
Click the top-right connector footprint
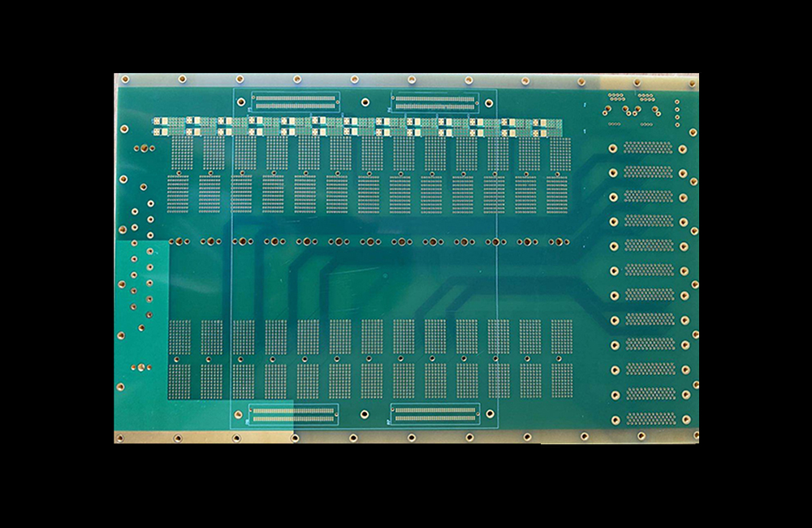pos(435,102)
